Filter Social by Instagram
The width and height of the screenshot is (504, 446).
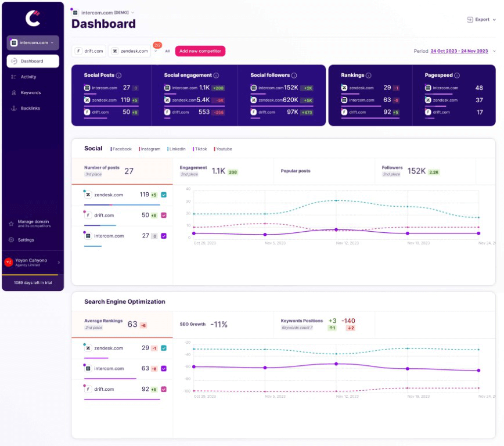click(x=150, y=149)
